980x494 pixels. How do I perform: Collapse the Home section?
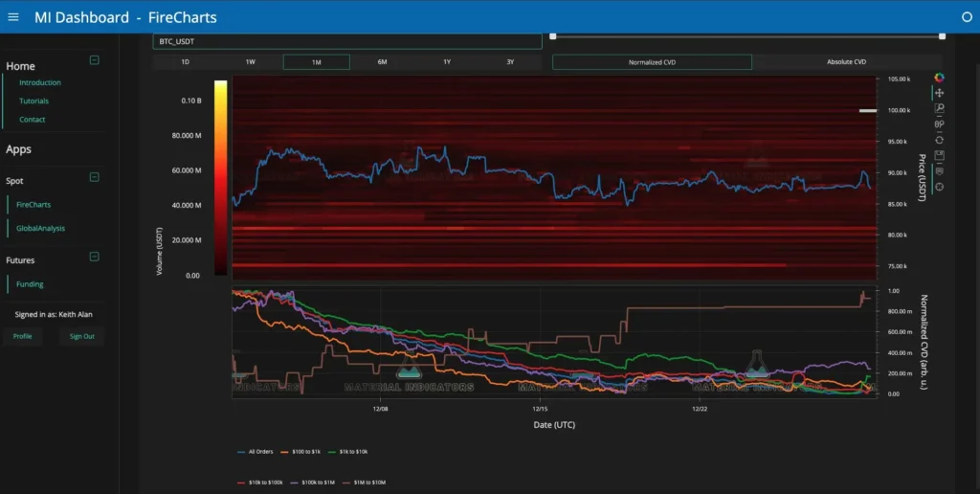(x=94, y=60)
